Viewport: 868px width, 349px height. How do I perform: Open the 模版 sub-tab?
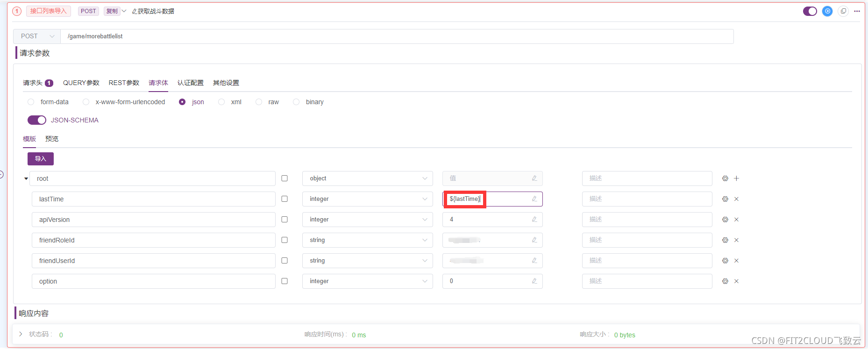[29, 139]
